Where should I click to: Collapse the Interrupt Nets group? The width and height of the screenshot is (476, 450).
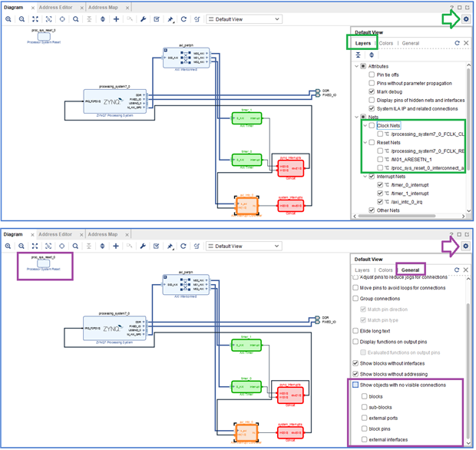point(365,177)
